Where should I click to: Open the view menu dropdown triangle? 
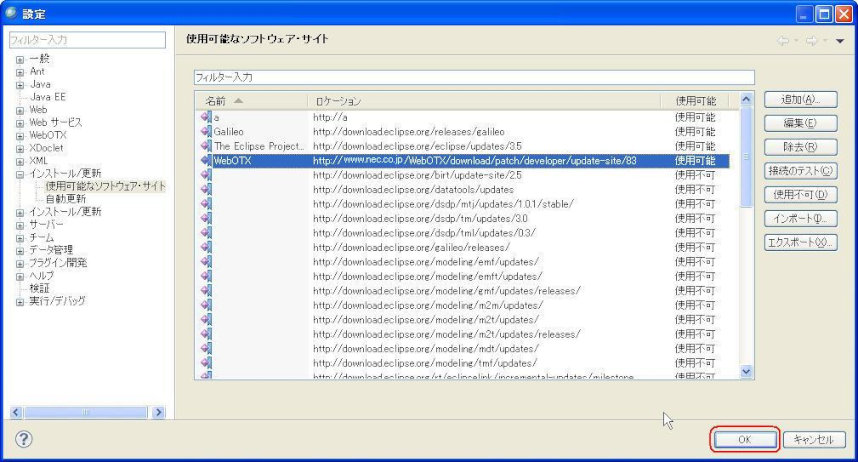(x=840, y=41)
